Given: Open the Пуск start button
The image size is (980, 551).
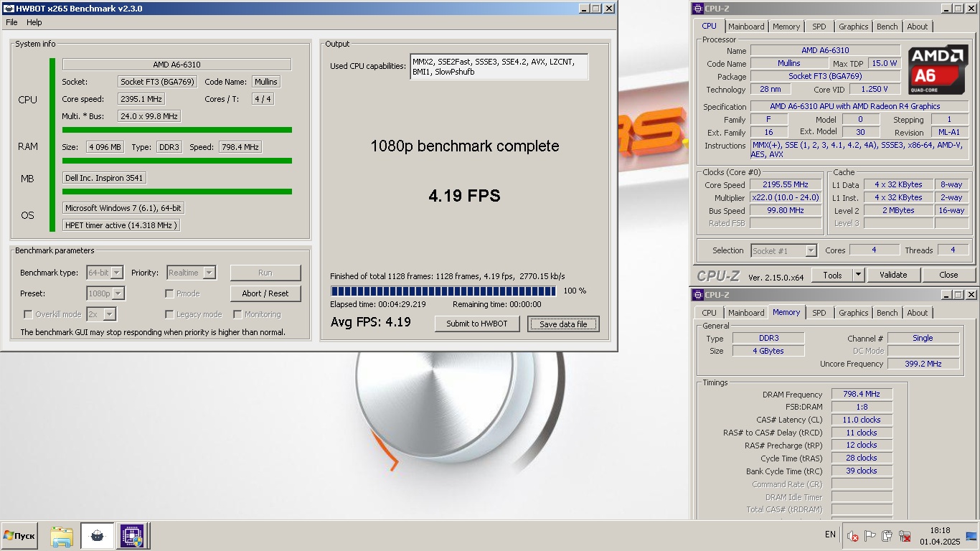Looking at the screenshot, I should (x=19, y=536).
